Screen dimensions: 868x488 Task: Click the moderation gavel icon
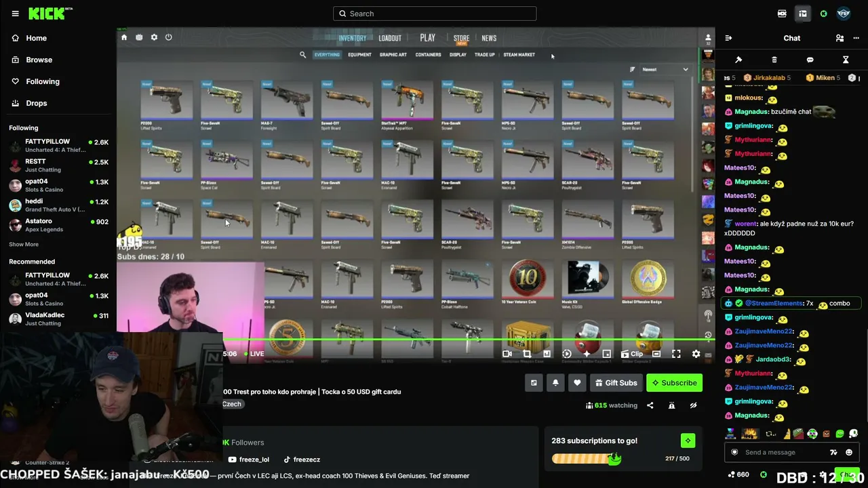[738, 60]
